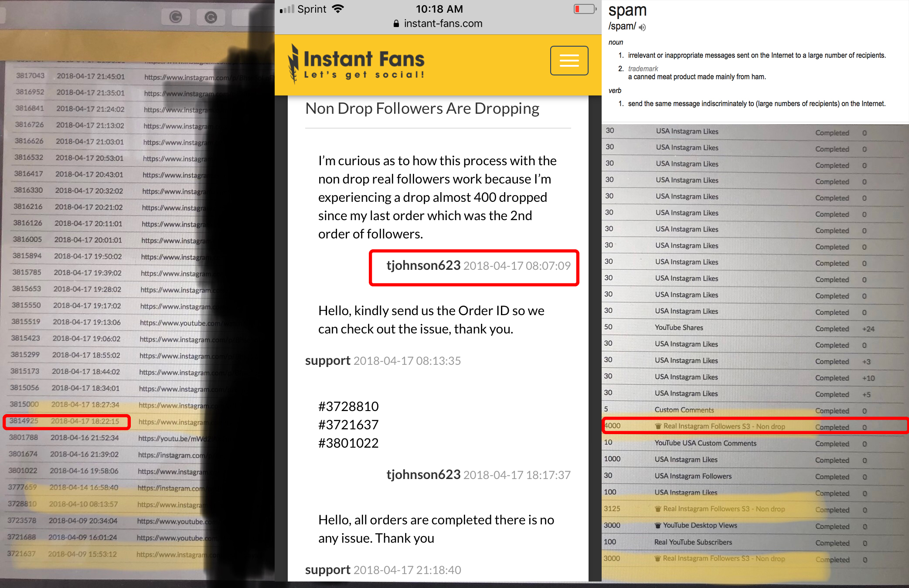The height and width of the screenshot is (588, 909).
Task: Tap the Sprint carrier label
Action: 312,9
